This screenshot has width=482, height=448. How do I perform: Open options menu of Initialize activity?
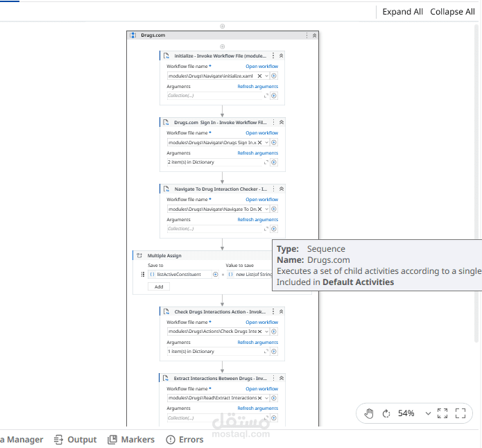coord(273,55)
